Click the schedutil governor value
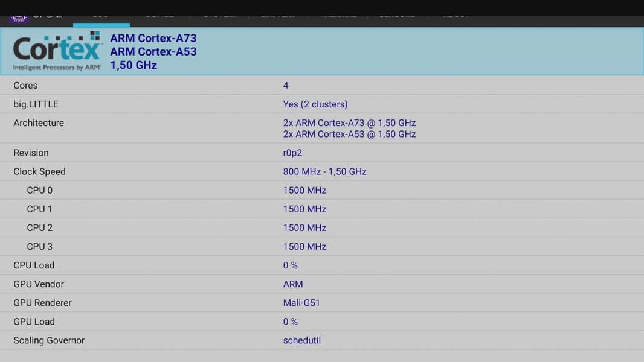Image resolution: width=644 pixels, height=362 pixels. (x=302, y=340)
